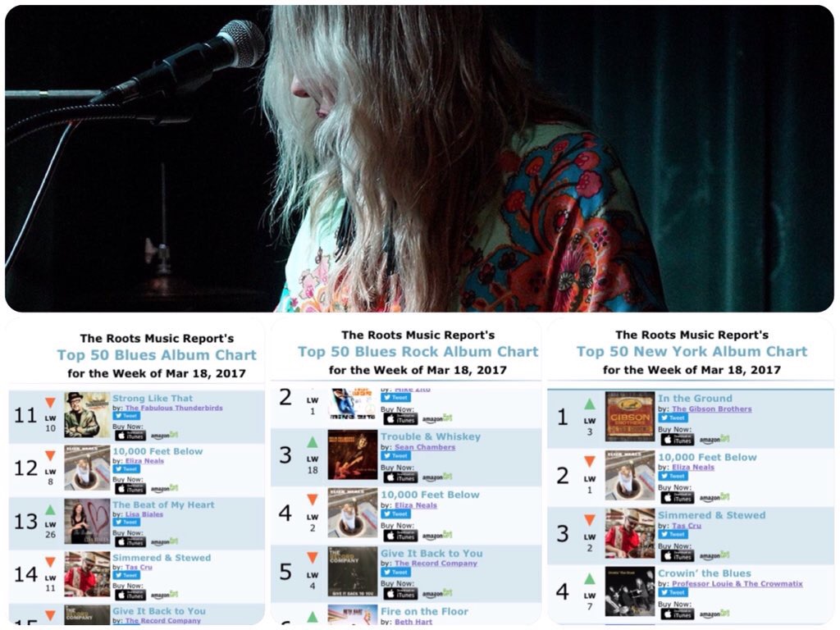
Task: Click Amazon logo for 10,000 Feet Below at rank 12
Action: pyautogui.click(x=164, y=489)
